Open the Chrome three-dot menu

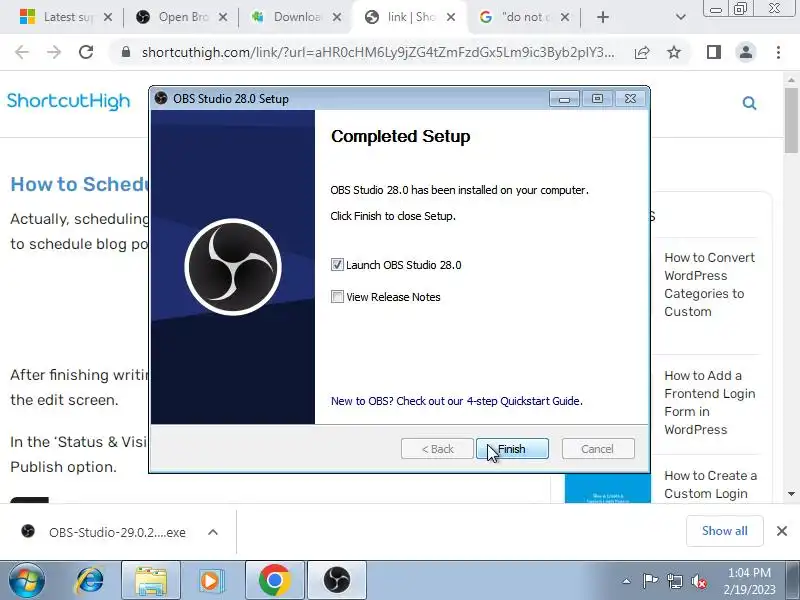click(x=778, y=52)
